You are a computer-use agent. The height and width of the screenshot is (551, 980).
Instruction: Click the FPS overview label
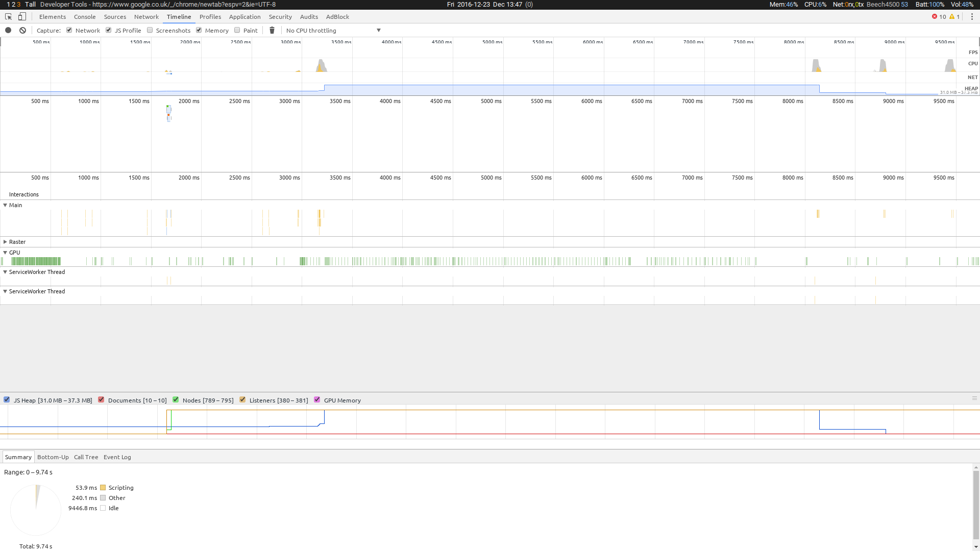973,53
